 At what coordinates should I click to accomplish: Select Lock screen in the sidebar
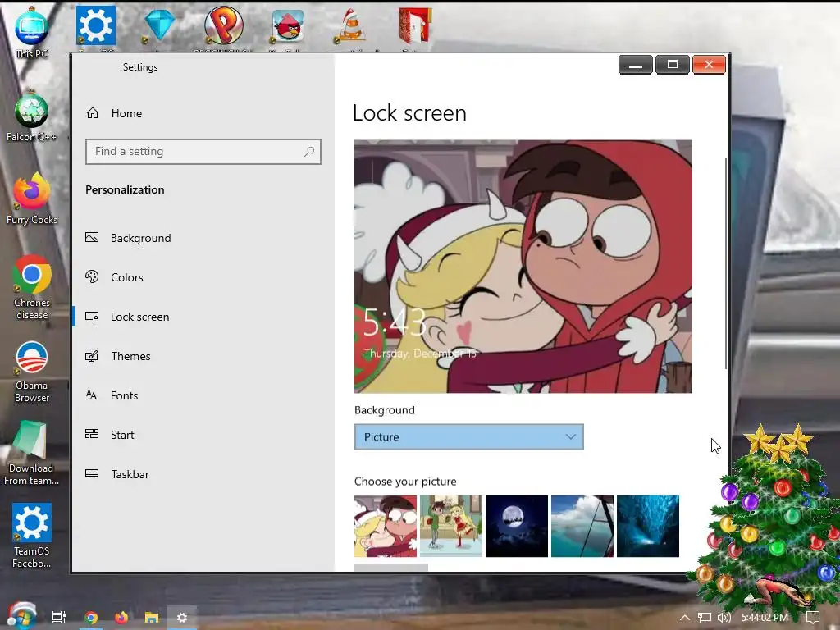[139, 317]
